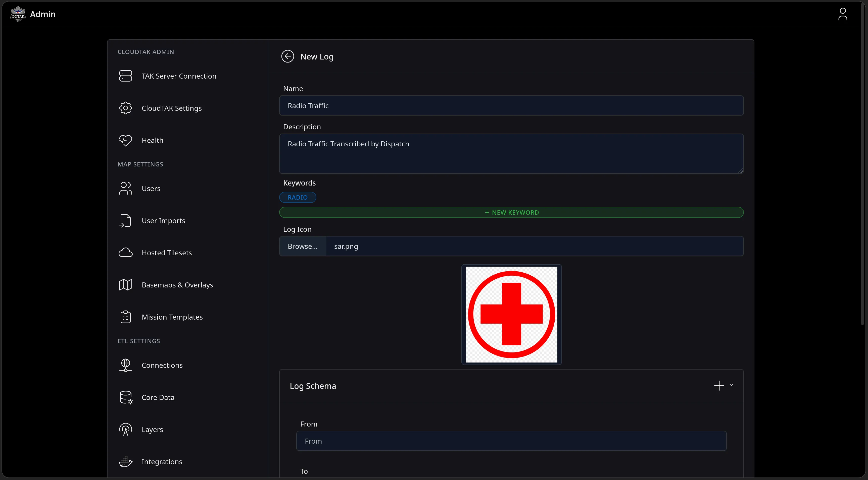The width and height of the screenshot is (868, 480).
Task: Click the RADIO keyword tag
Action: [298, 197]
